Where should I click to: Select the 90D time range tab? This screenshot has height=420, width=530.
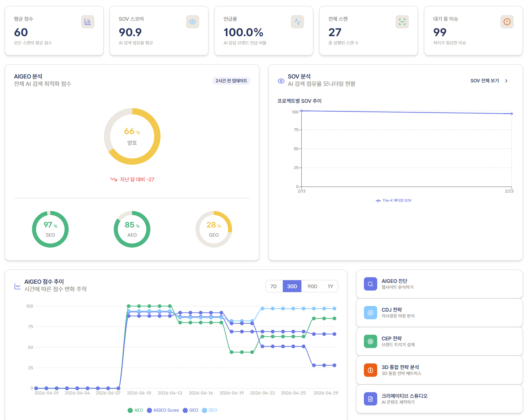(x=312, y=286)
